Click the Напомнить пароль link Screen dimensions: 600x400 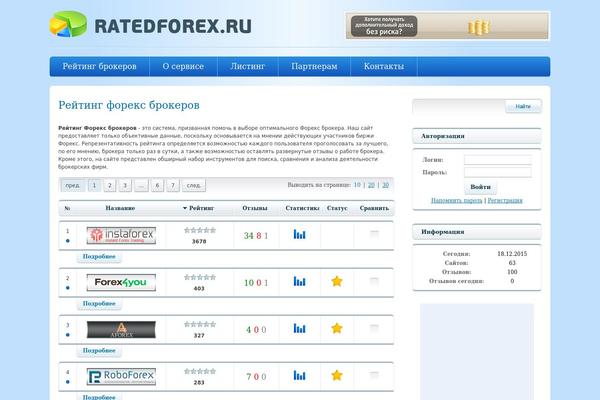(x=457, y=201)
